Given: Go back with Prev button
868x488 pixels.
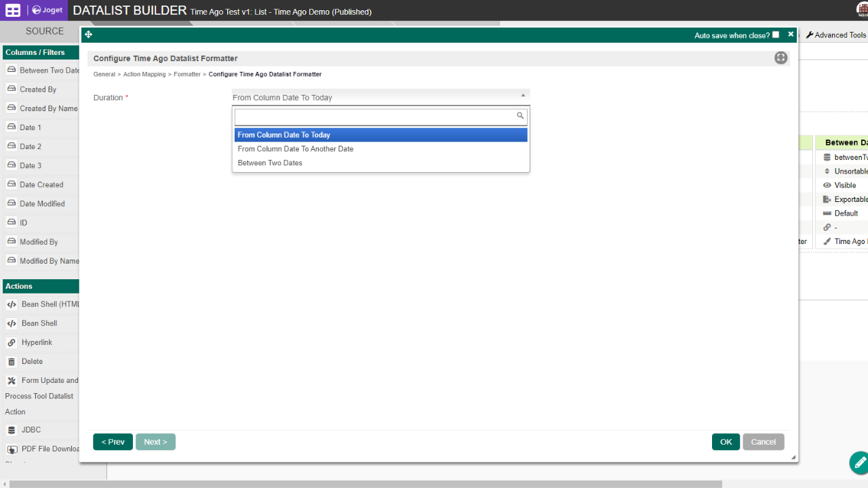Looking at the screenshot, I should click(113, 442).
